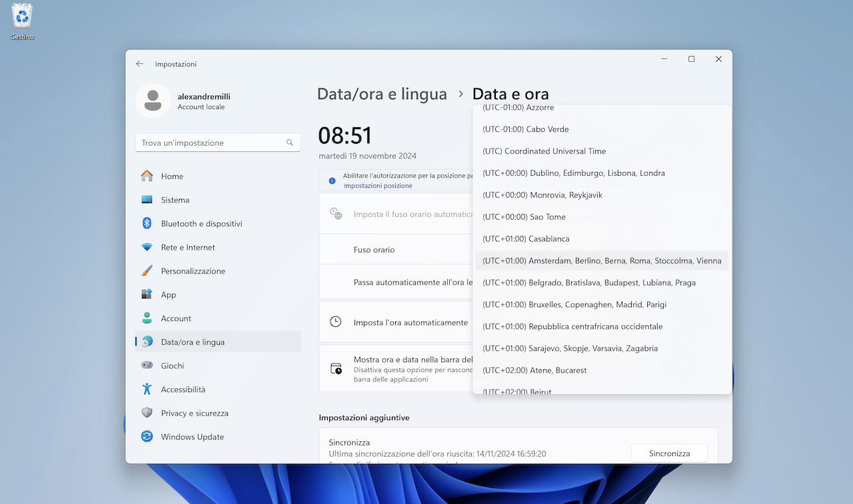853x504 pixels.
Task: Open Windows Update section
Action: (218, 437)
